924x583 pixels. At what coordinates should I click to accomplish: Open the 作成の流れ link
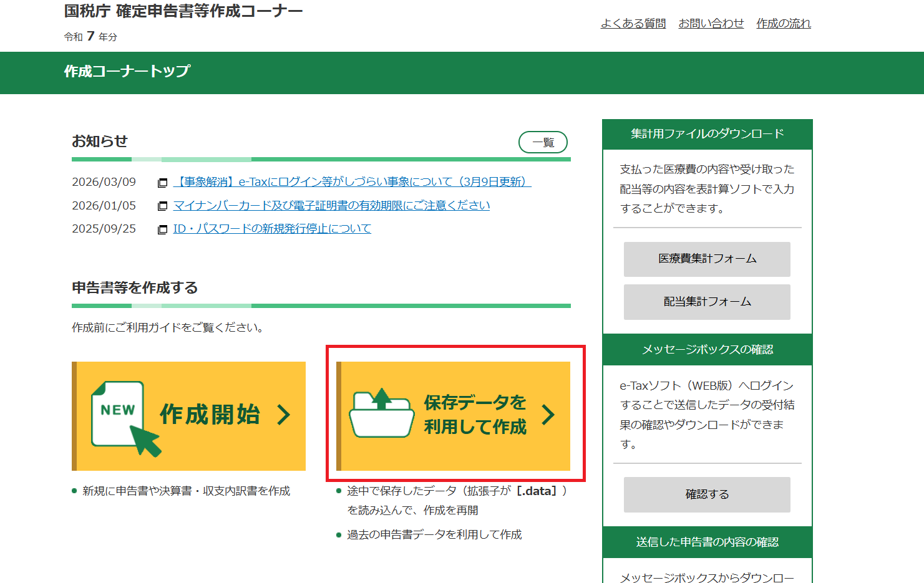point(783,24)
